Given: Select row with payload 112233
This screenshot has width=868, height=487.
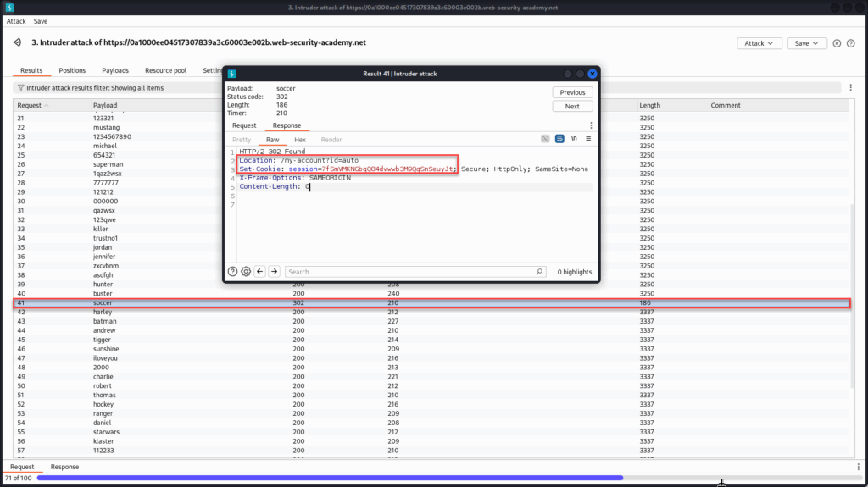Looking at the screenshot, I should [x=431, y=451].
